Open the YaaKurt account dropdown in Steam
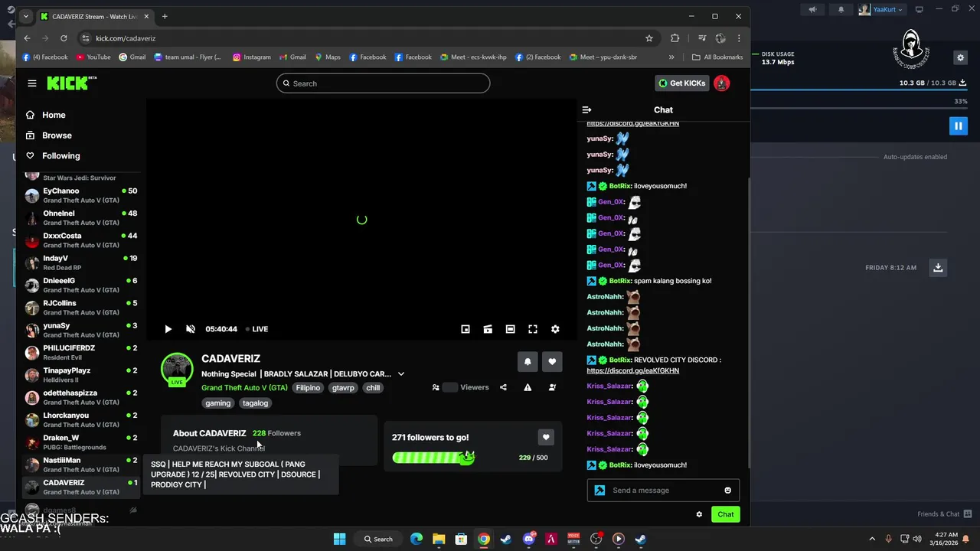This screenshot has width=980, height=551. (x=880, y=9)
